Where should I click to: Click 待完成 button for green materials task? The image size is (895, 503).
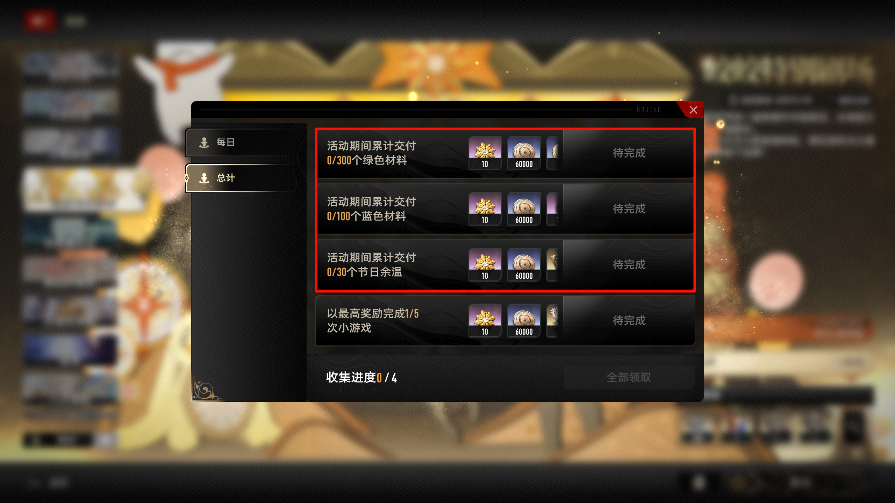628,152
